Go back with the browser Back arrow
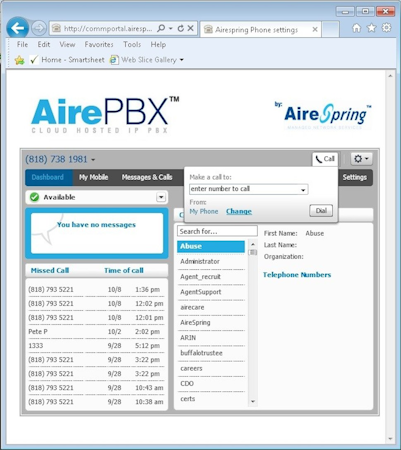401x450 pixels. [x=17, y=28]
